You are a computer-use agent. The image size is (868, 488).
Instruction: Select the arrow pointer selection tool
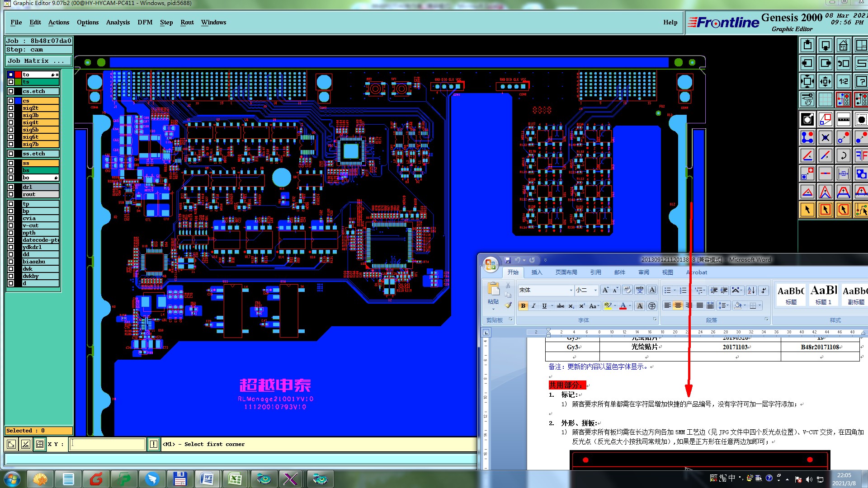807,210
